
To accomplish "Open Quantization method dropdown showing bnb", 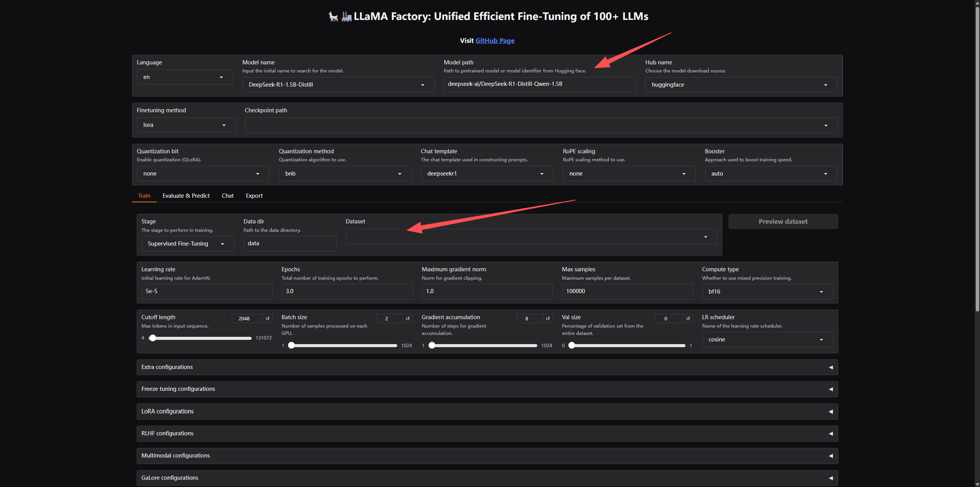I will click(345, 174).
